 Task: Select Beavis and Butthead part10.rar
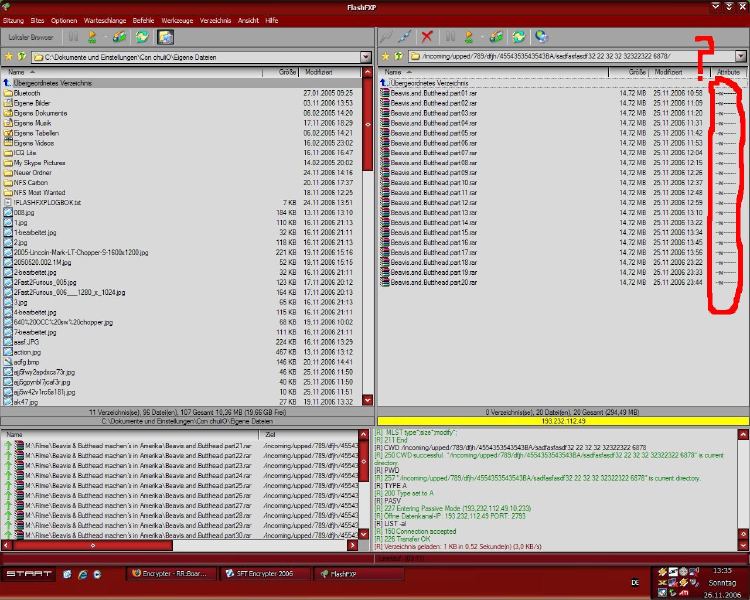[x=433, y=182]
